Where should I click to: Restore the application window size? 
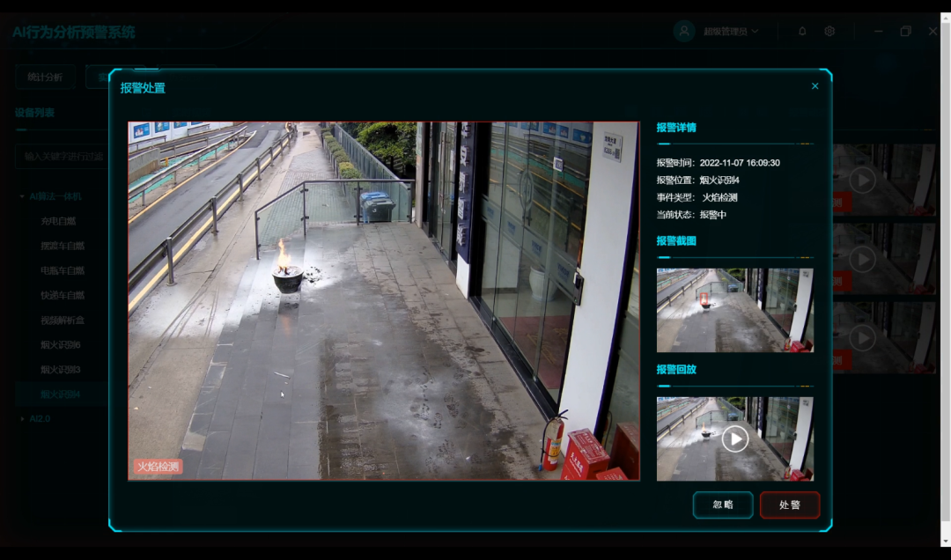click(905, 31)
